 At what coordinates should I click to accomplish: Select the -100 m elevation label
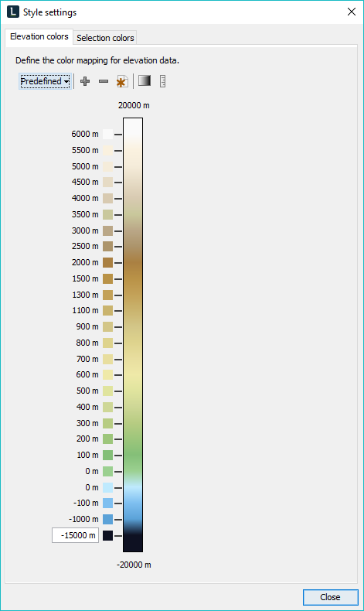[x=86, y=503]
